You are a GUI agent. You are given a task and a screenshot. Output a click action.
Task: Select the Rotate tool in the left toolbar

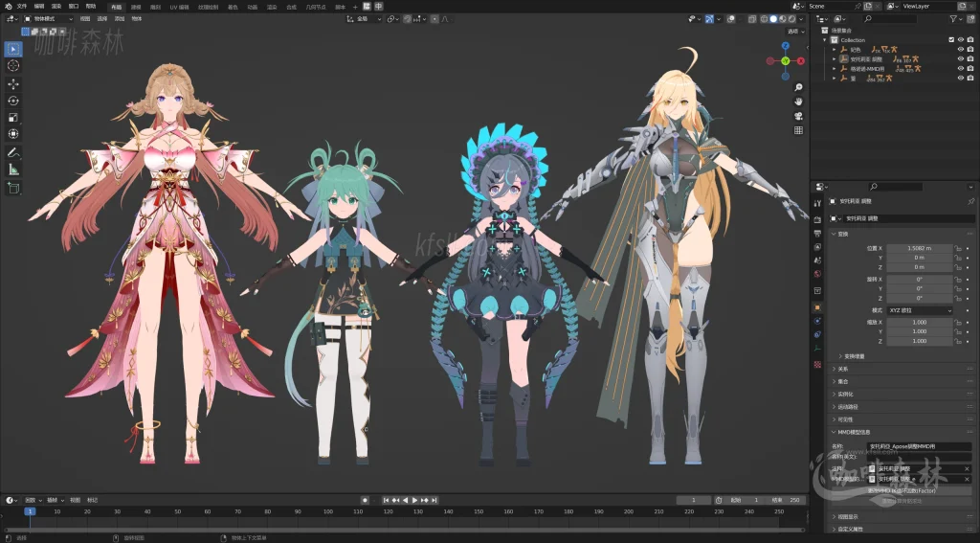[13, 101]
